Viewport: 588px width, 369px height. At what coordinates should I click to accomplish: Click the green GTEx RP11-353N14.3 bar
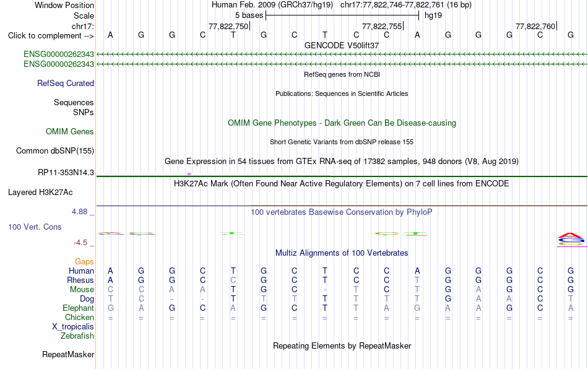342,176
